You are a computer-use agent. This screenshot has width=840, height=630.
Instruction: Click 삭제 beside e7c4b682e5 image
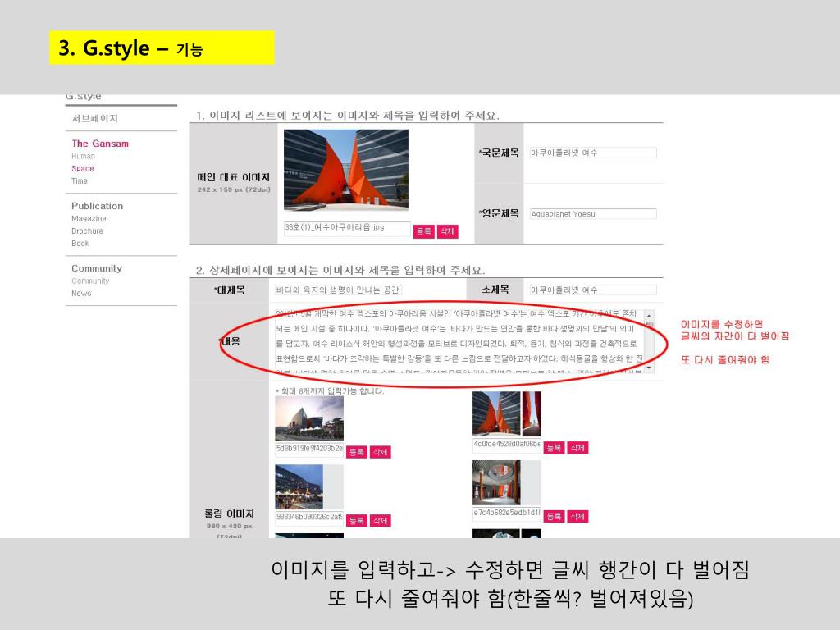pos(577,517)
